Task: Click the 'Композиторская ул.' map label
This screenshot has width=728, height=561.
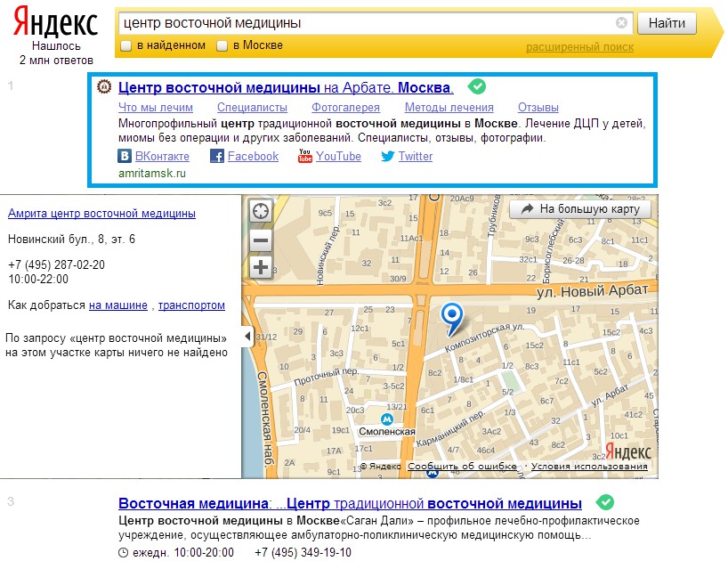Action: (484, 337)
